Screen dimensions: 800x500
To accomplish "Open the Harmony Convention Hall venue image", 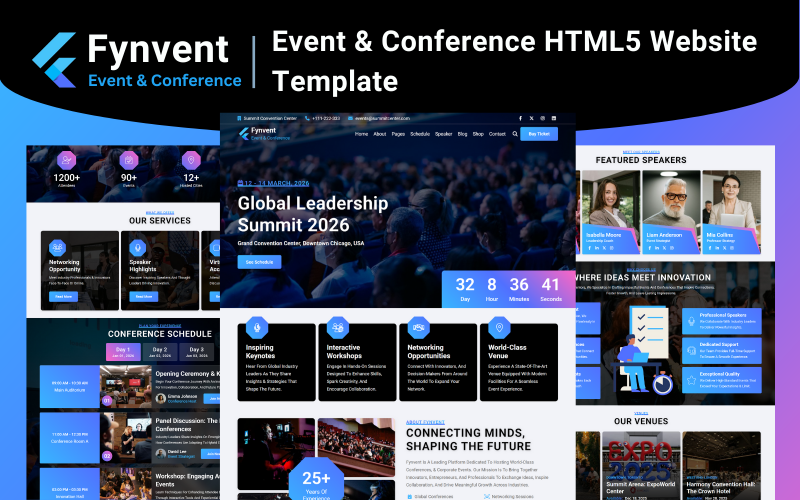I will 721,465.
